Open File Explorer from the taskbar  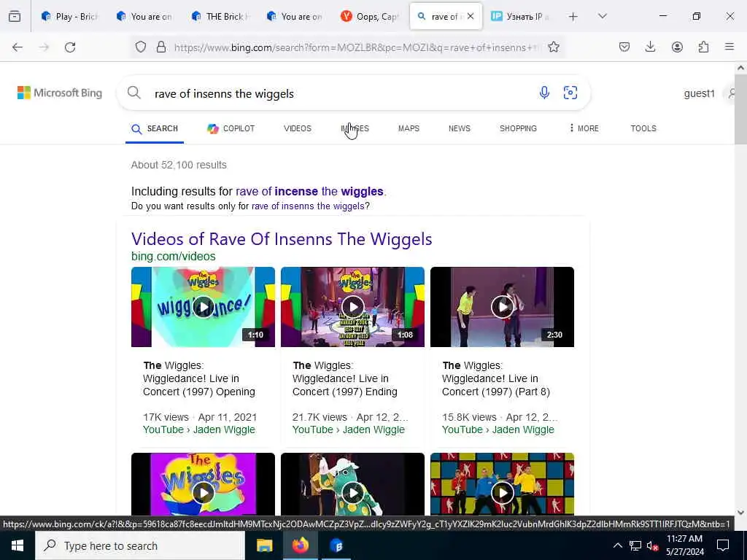coord(264,545)
